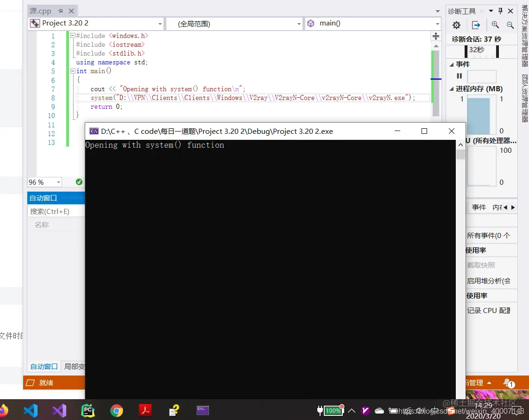Image resolution: width=529 pixels, height=420 pixels.
Task: Click the purple V tray icon
Action: pyautogui.click(x=365, y=411)
